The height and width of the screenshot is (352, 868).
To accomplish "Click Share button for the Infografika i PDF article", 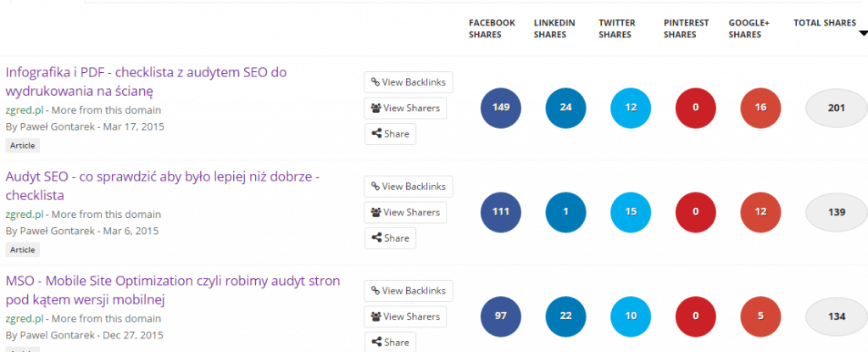I will click(x=390, y=133).
